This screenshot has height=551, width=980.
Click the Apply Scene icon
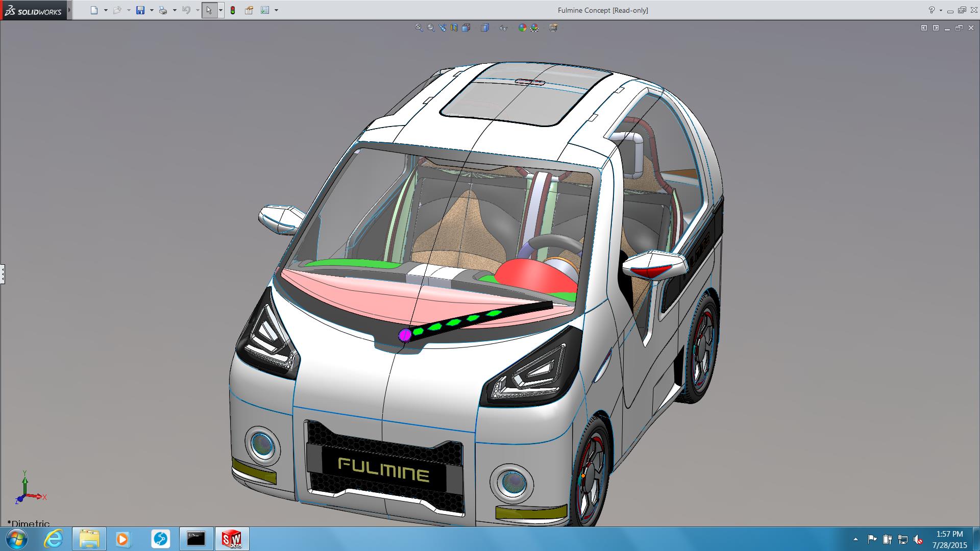coord(534,28)
